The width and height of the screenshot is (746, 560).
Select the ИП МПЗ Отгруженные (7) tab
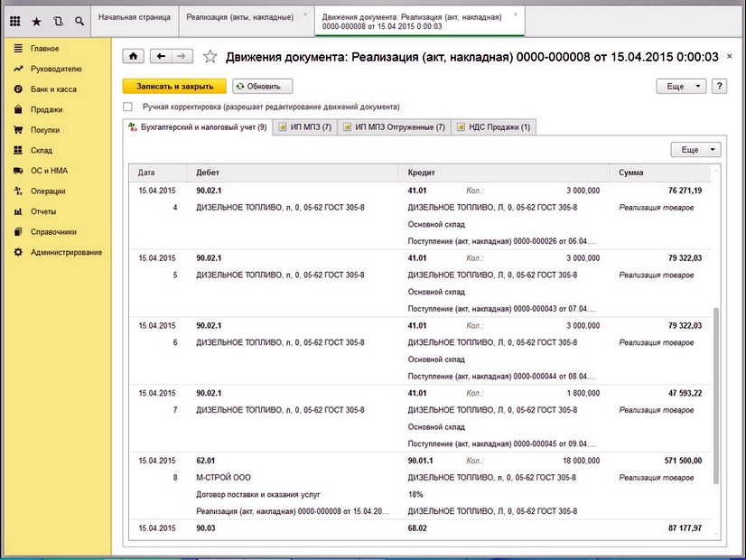pos(394,127)
